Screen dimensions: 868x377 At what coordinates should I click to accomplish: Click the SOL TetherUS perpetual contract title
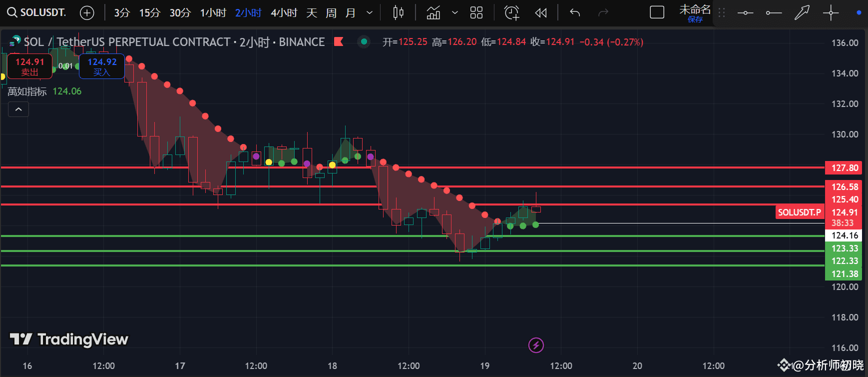point(174,42)
